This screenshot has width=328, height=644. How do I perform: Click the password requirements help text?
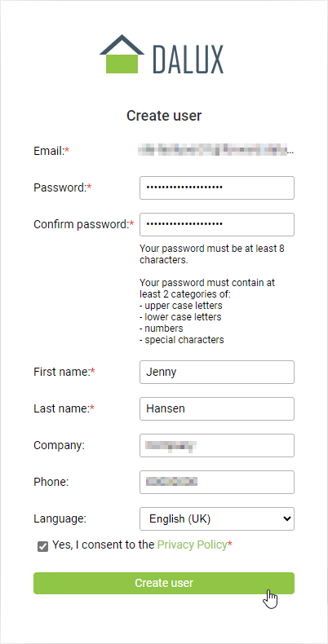point(211,294)
